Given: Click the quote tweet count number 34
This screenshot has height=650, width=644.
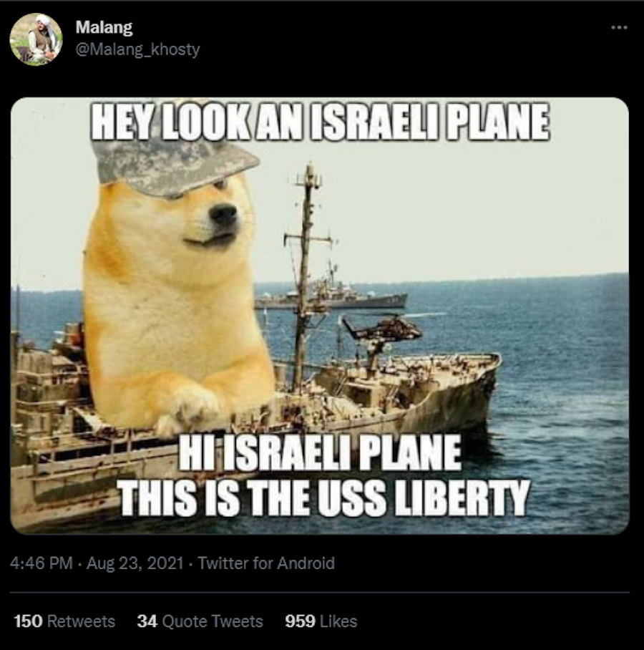Looking at the screenshot, I should (x=147, y=621).
